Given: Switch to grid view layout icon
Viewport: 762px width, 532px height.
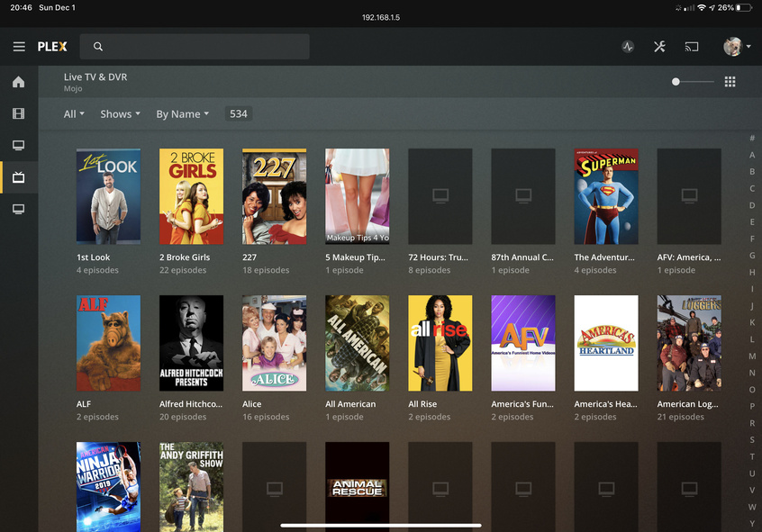Looking at the screenshot, I should [x=730, y=82].
